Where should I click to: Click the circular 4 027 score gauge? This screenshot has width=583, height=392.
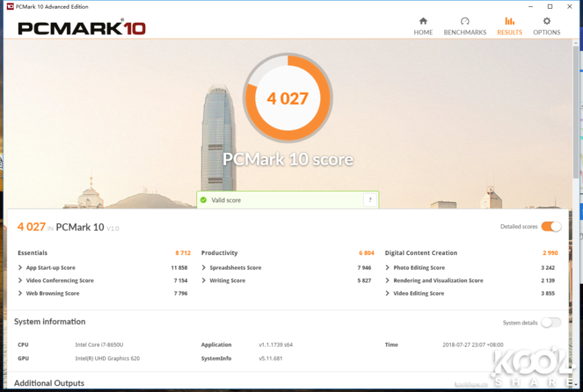pyautogui.click(x=288, y=98)
